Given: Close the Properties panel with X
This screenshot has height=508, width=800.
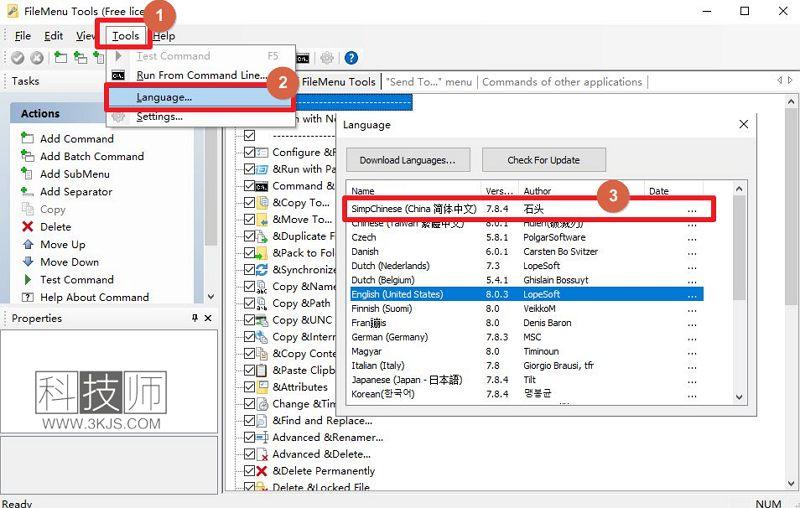Looking at the screenshot, I should pyautogui.click(x=208, y=318).
